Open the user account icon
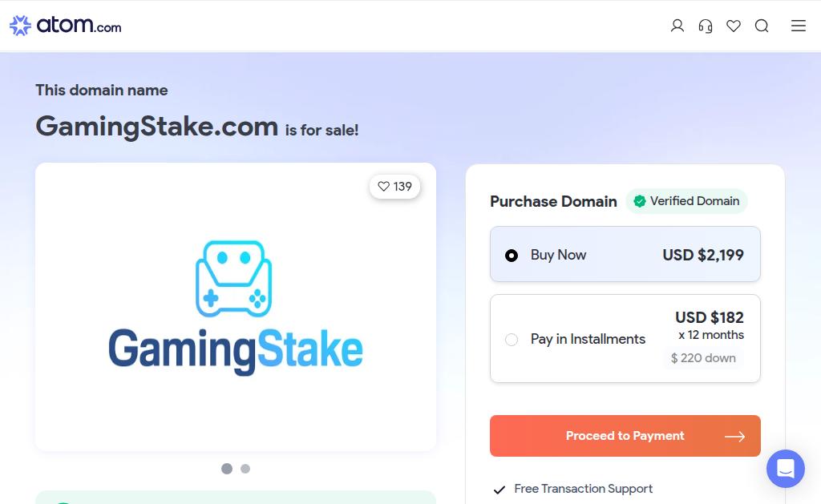This screenshot has height=504, width=821. (677, 26)
